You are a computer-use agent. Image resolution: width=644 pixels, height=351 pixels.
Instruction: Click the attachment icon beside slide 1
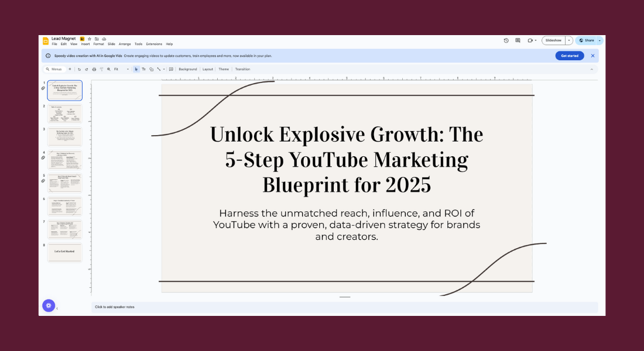coord(43,88)
